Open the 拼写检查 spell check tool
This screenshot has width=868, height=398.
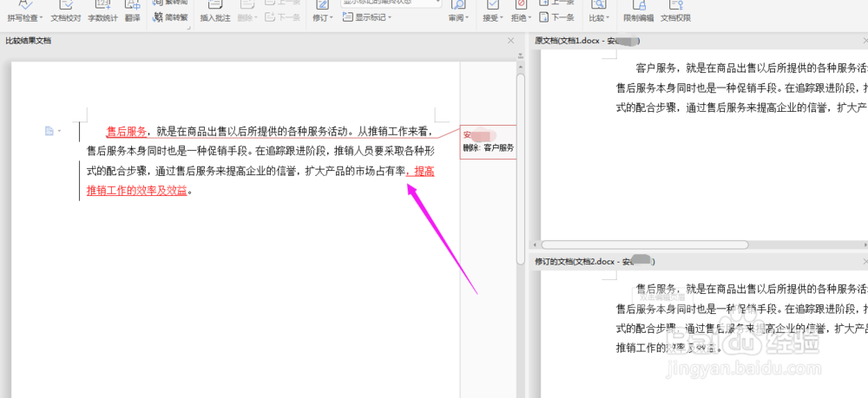25,11
